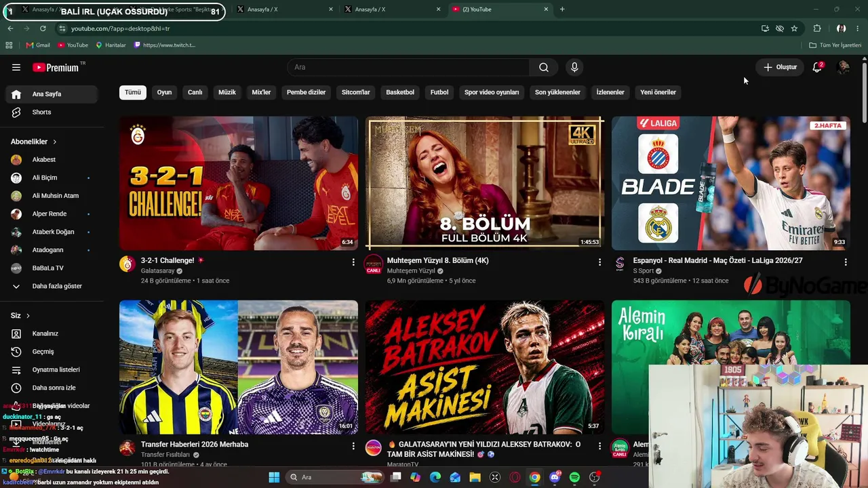
Task: Open the Ali Biçim subscription channel
Action: pos(52,178)
